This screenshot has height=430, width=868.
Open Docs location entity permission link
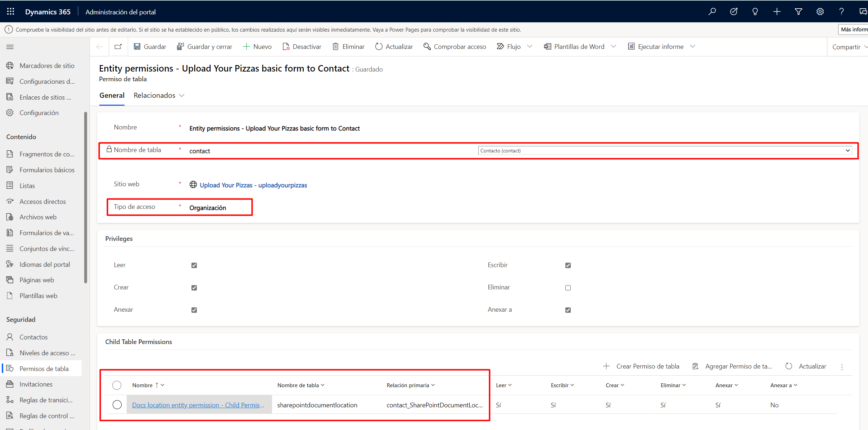click(198, 405)
